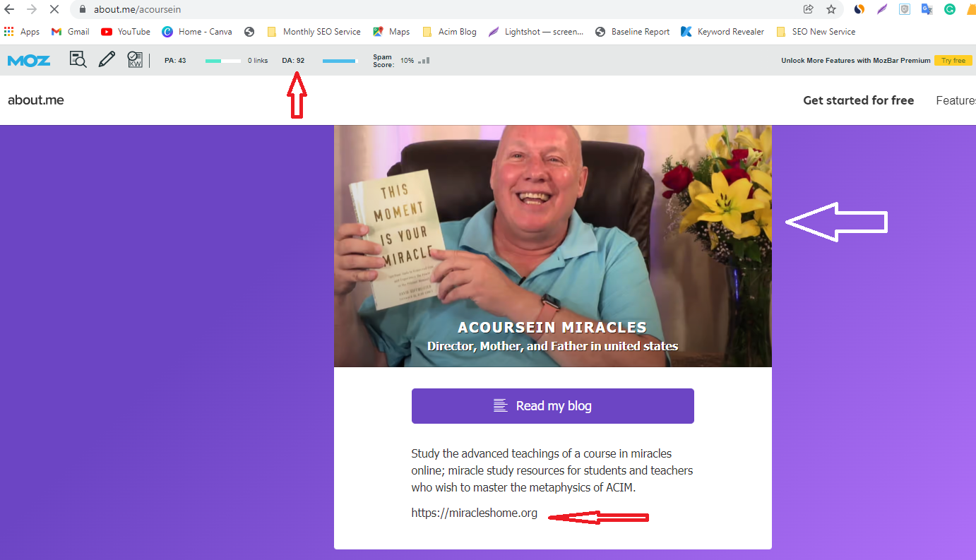Open the Google Translate extension

tap(927, 10)
